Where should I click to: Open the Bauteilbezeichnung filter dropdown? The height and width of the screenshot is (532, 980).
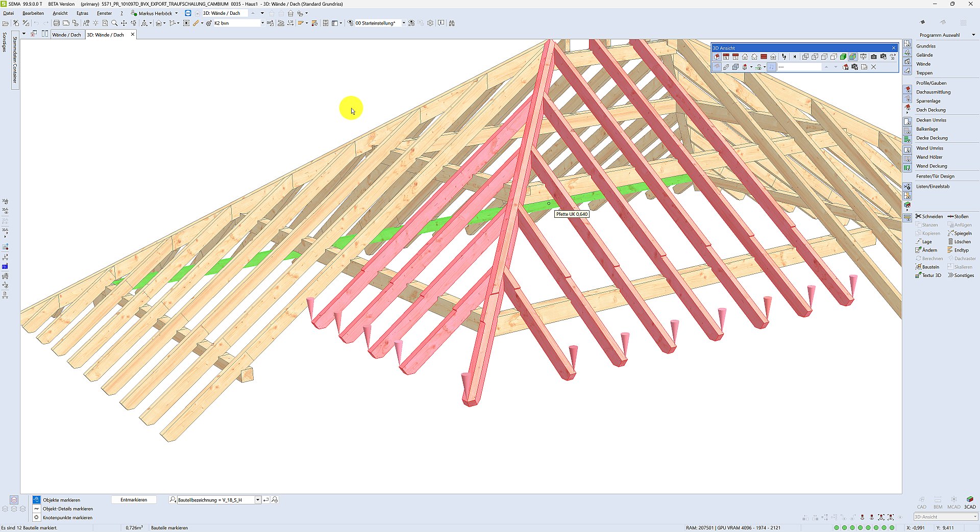258,500
